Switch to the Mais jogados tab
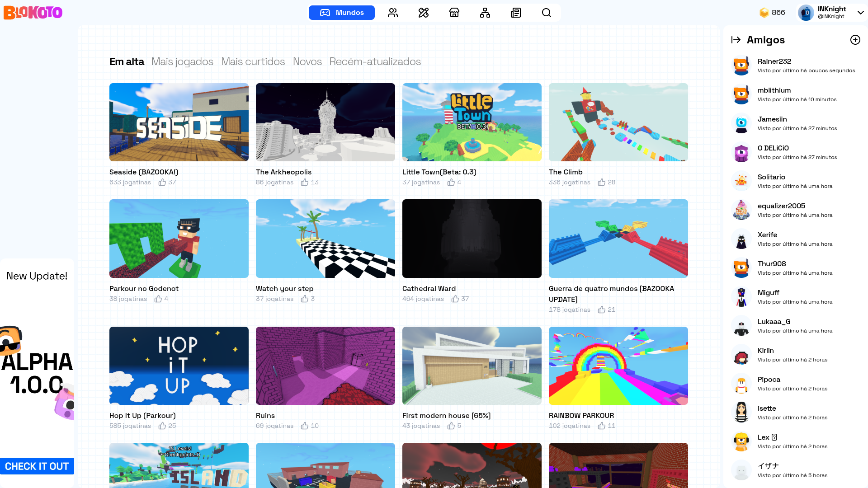Screen dimensions: 868x488 182,61
